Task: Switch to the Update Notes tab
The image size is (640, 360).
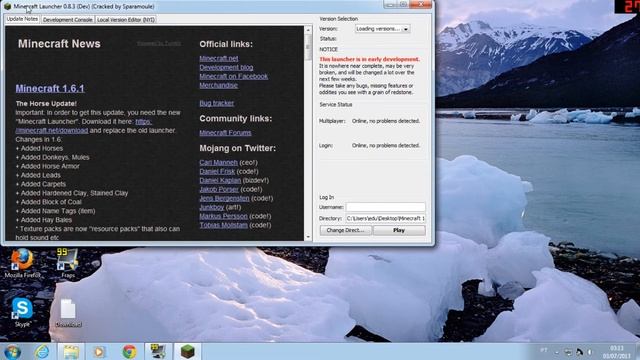Action: [x=22, y=19]
